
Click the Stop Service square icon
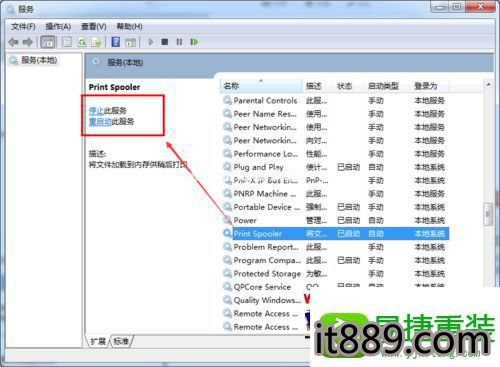coord(165,42)
